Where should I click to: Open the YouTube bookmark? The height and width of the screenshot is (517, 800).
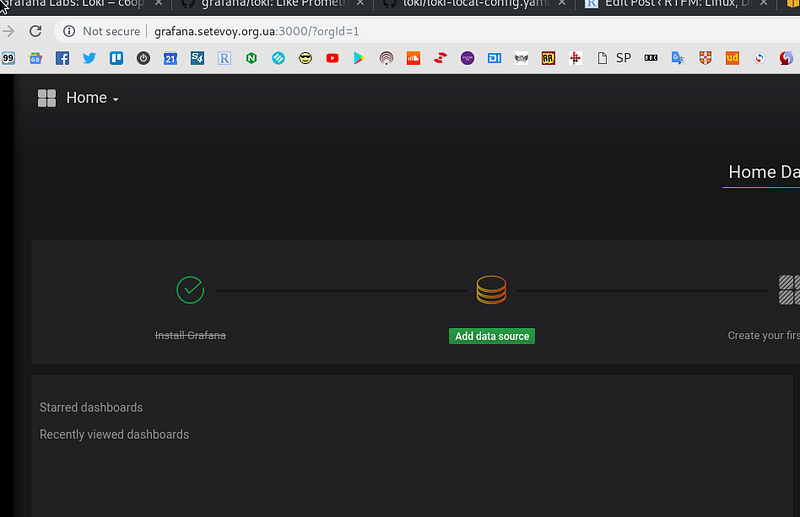333,58
